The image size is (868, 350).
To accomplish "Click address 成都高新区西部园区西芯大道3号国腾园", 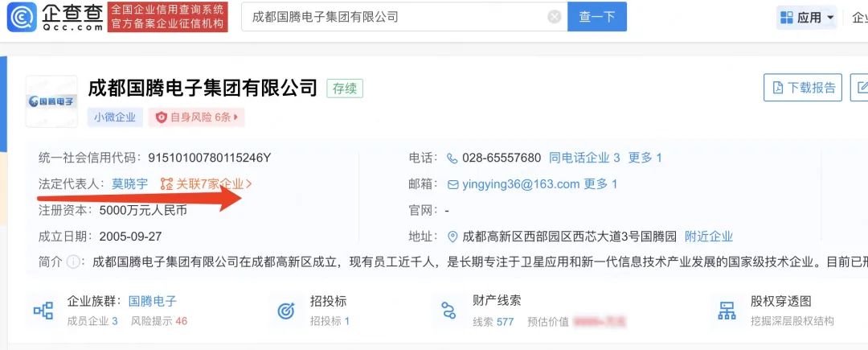I will tap(570, 237).
